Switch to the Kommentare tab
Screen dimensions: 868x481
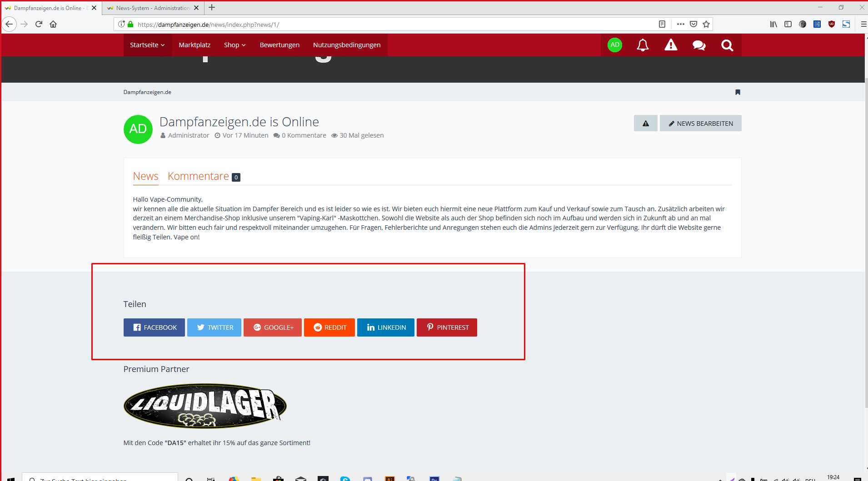coord(199,176)
